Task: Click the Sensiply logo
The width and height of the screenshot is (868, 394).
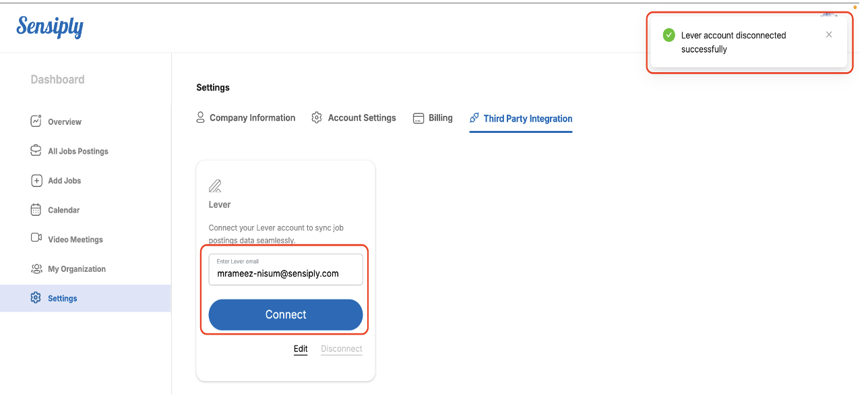Action: [x=50, y=27]
